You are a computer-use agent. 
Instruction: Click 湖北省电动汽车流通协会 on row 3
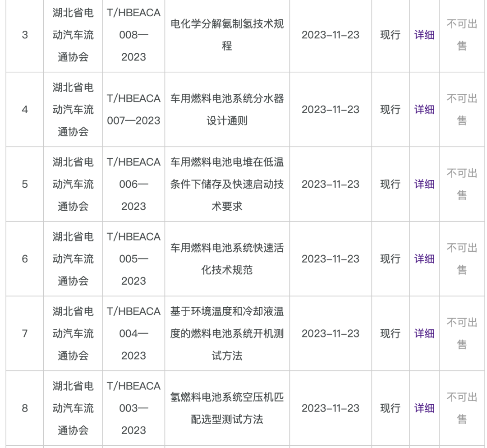(73, 35)
